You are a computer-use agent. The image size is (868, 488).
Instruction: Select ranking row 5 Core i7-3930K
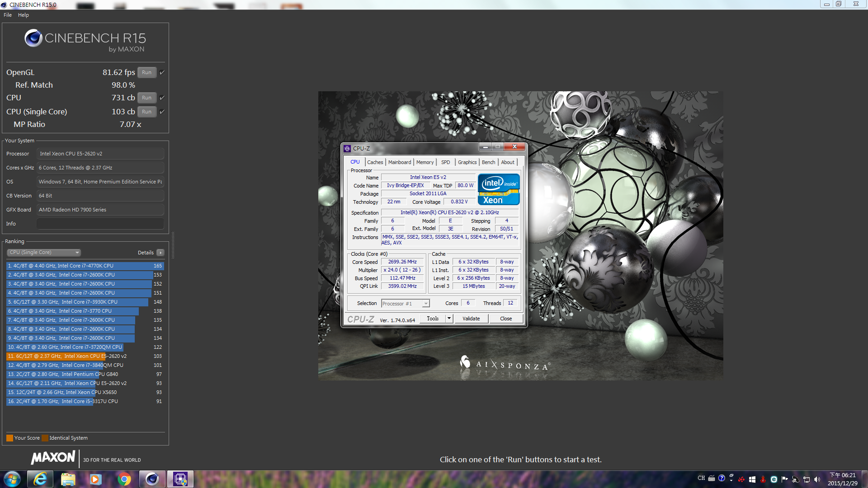point(85,302)
